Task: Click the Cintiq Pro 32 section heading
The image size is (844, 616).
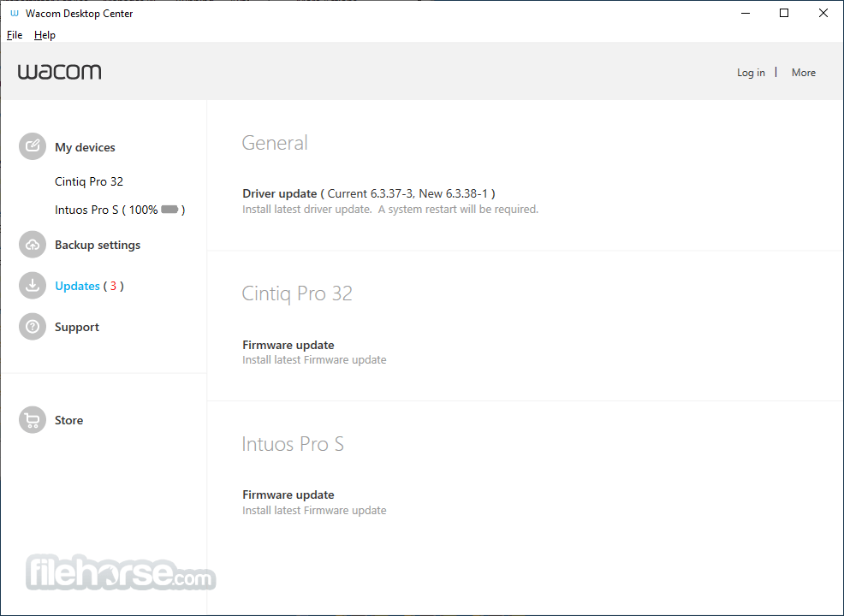Action: pos(297,293)
